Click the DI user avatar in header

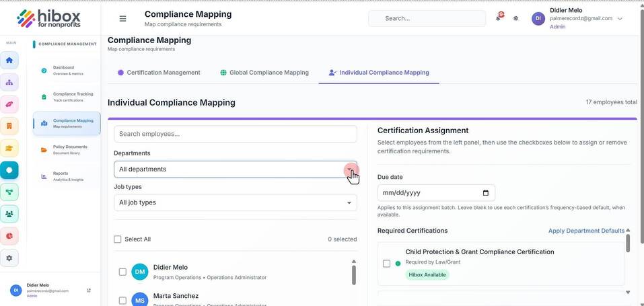click(538, 18)
